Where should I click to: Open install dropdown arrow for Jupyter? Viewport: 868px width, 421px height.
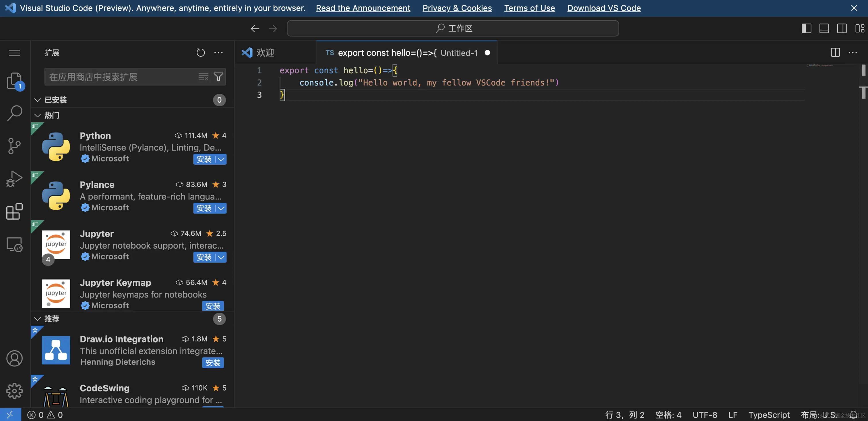221,257
